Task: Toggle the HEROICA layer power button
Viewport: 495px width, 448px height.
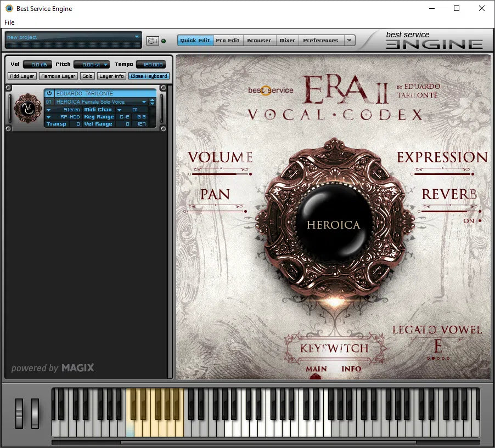Action: click(49, 93)
